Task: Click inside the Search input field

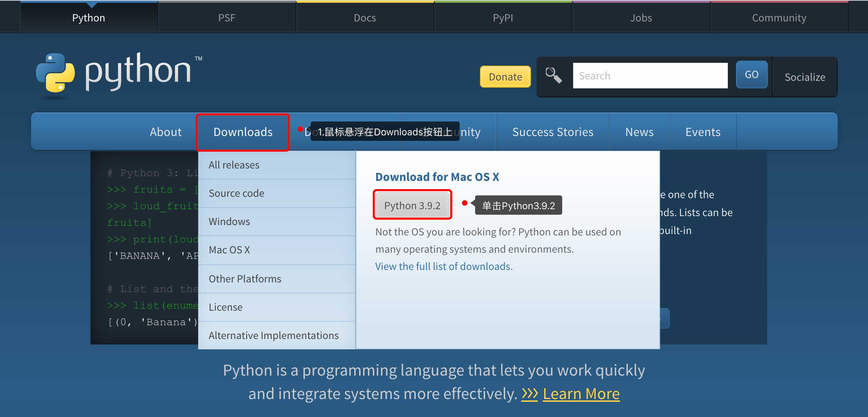Action: (650, 75)
